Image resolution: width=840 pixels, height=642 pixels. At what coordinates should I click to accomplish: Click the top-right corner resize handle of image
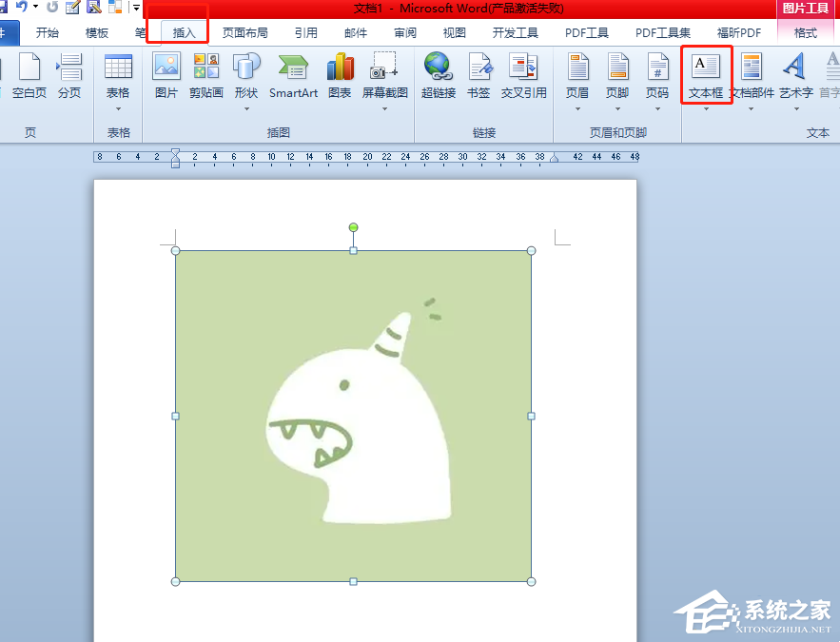point(531,250)
